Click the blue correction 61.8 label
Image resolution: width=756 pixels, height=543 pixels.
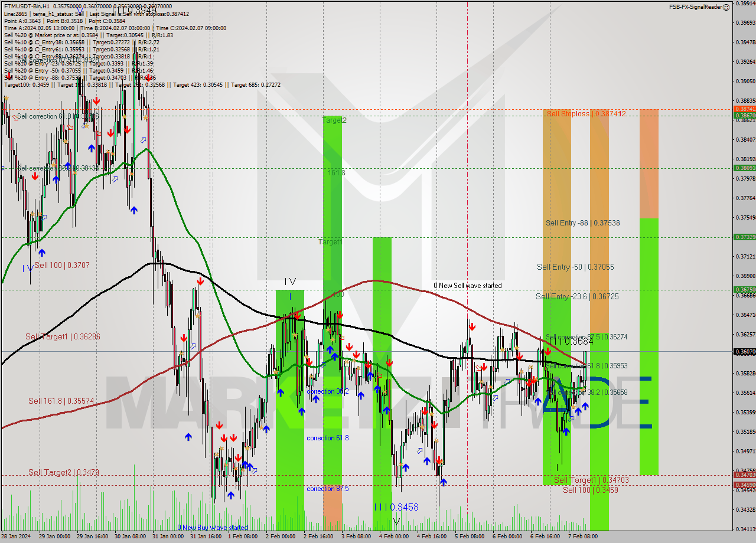coord(327,438)
